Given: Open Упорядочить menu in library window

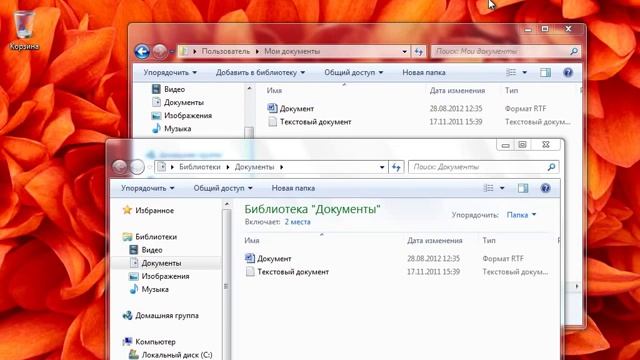Looking at the screenshot, I should click(148, 188).
